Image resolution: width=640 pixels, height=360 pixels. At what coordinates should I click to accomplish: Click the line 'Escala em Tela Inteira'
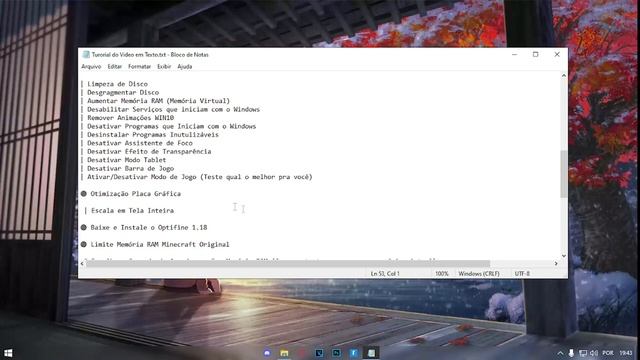point(132,211)
